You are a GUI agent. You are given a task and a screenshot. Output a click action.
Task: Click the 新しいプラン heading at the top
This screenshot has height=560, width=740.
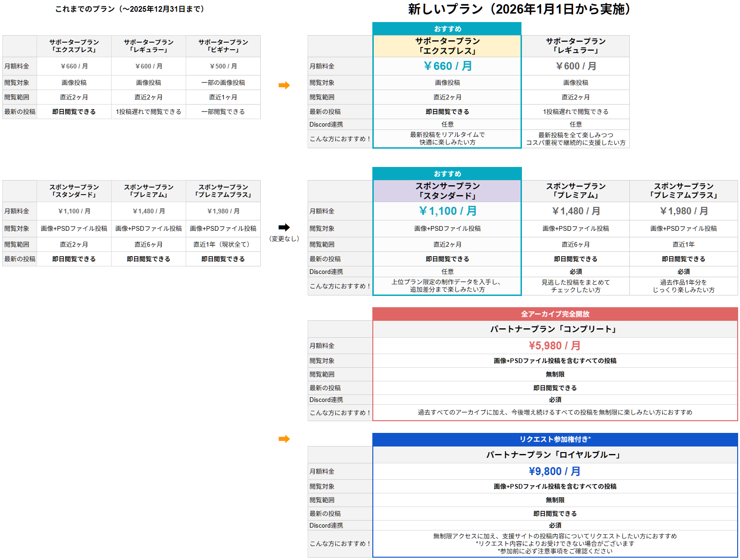point(520,9)
